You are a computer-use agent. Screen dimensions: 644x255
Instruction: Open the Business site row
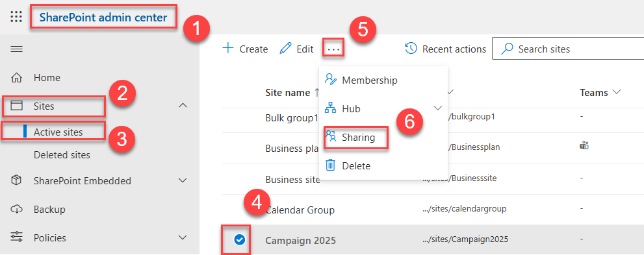(292, 180)
